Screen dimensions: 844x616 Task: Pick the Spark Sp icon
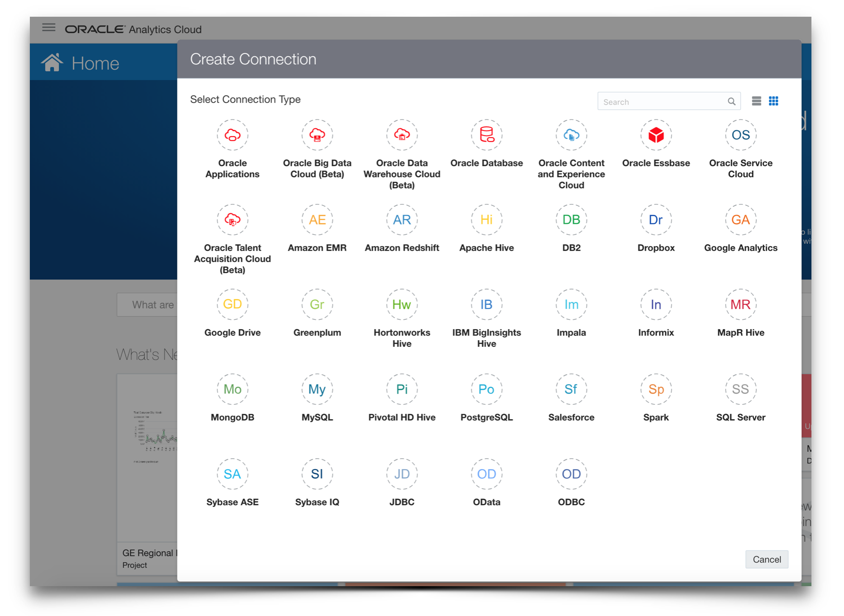tap(656, 389)
